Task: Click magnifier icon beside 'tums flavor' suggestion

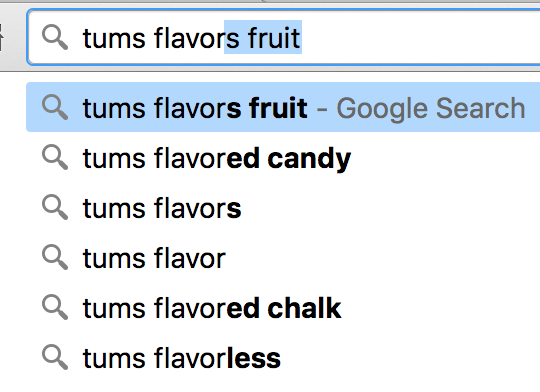Action: [55, 257]
